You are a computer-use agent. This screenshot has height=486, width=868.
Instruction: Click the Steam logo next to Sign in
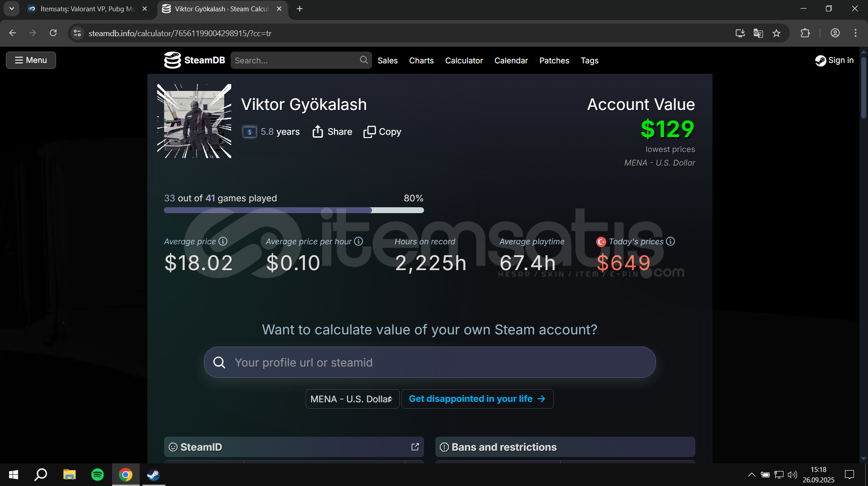coord(820,61)
